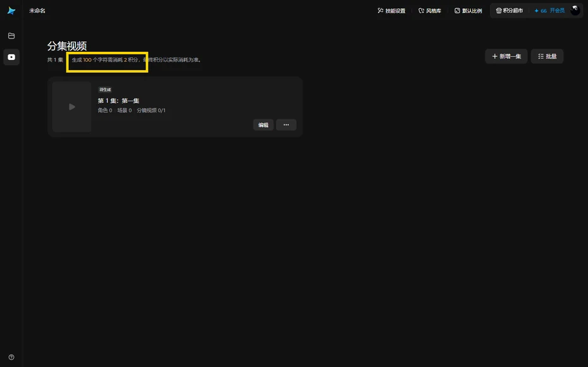
Task: Click the 开会员 membership link
Action: pyautogui.click(x=557, y=11)
